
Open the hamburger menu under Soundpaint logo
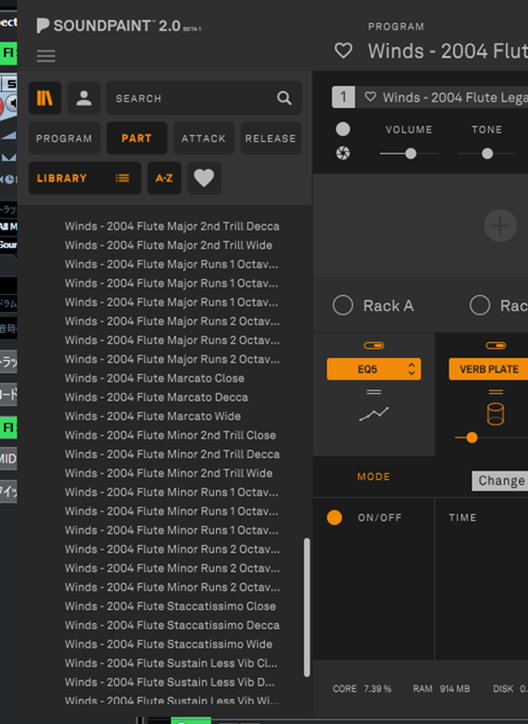46,56
